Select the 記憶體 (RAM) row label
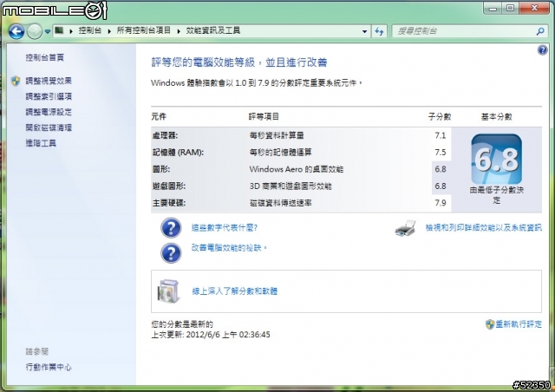The height and width of the screenshot is (392, 555). [x=178, y=153]
